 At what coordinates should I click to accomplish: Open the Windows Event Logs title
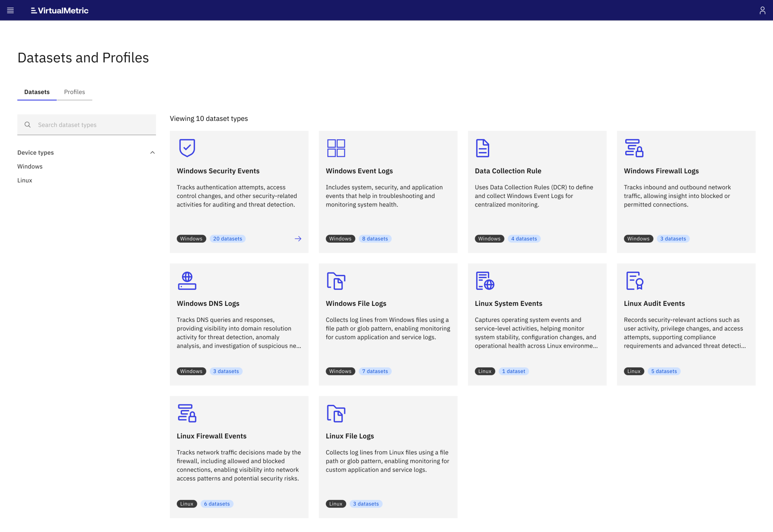(x=359, y=171)
